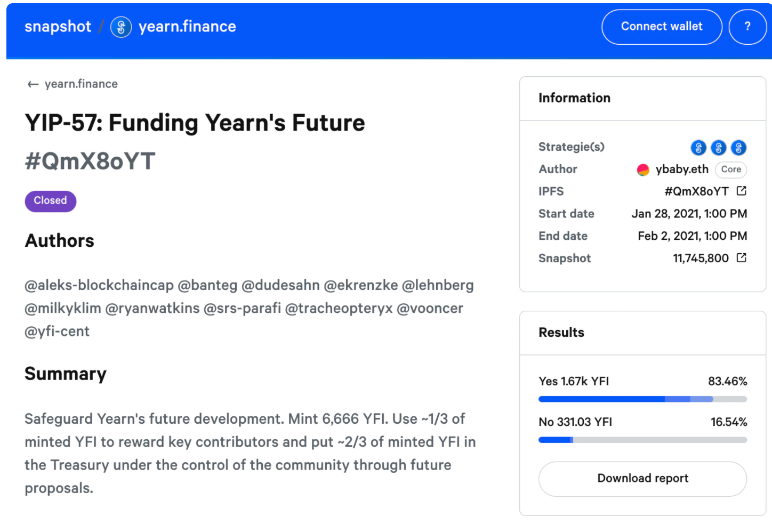
Task: Click the Yes vote progress bar
Action: pyautogui.click(x=642, y=399)
